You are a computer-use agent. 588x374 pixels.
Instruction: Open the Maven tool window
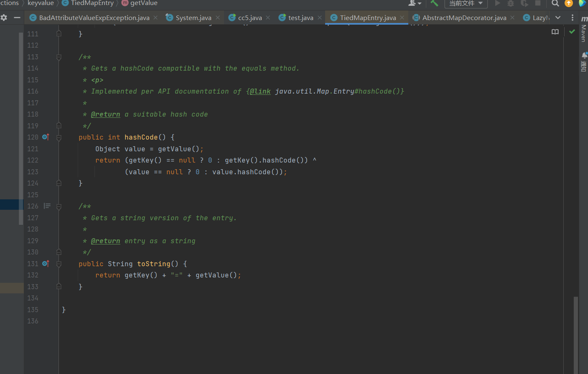584,29
